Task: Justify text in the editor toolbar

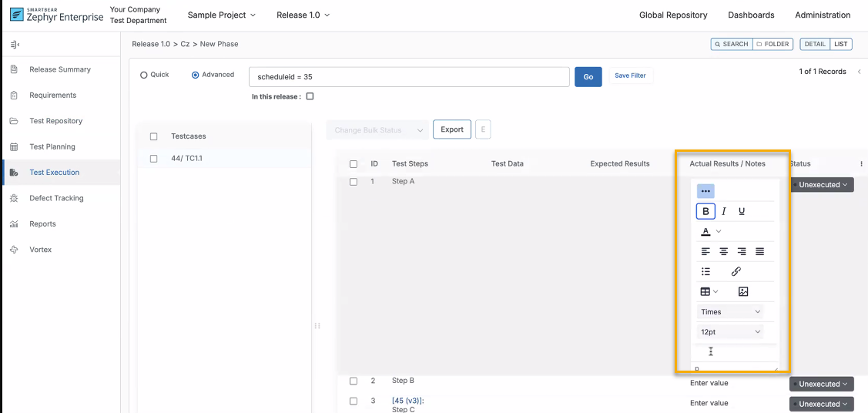Action: pos(760,251)
